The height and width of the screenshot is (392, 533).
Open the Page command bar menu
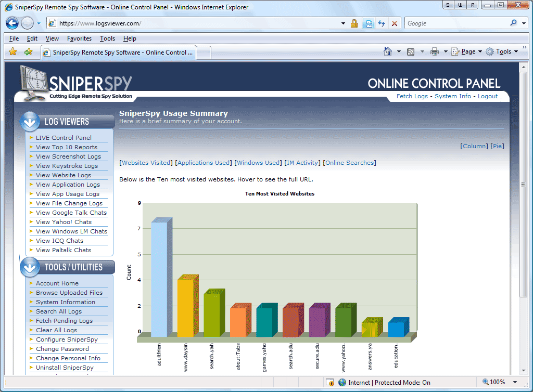click(x=467, y=51)
